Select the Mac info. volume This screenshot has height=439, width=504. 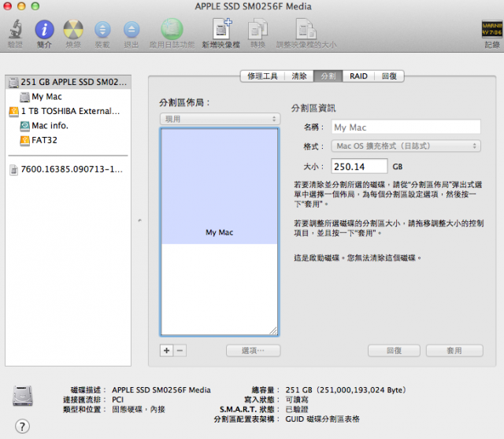(x=69, y=126)
